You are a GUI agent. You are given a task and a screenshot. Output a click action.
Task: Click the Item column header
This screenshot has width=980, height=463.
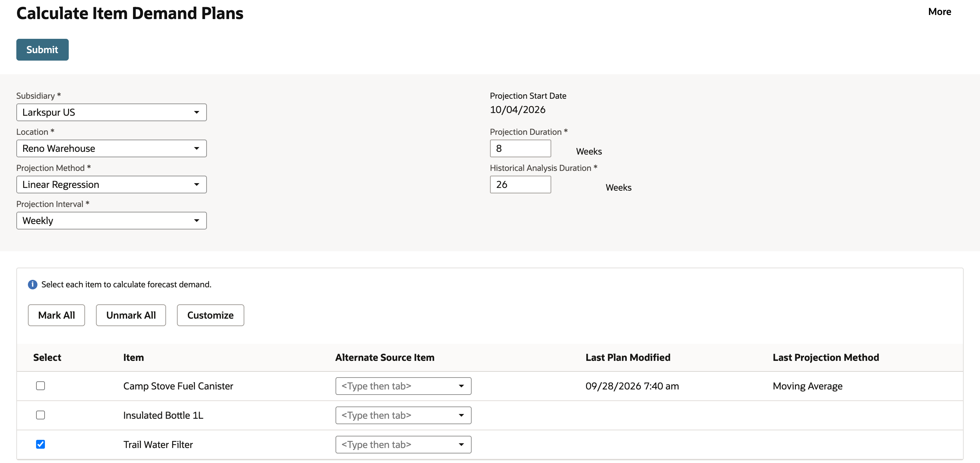[x=133, y=357]
